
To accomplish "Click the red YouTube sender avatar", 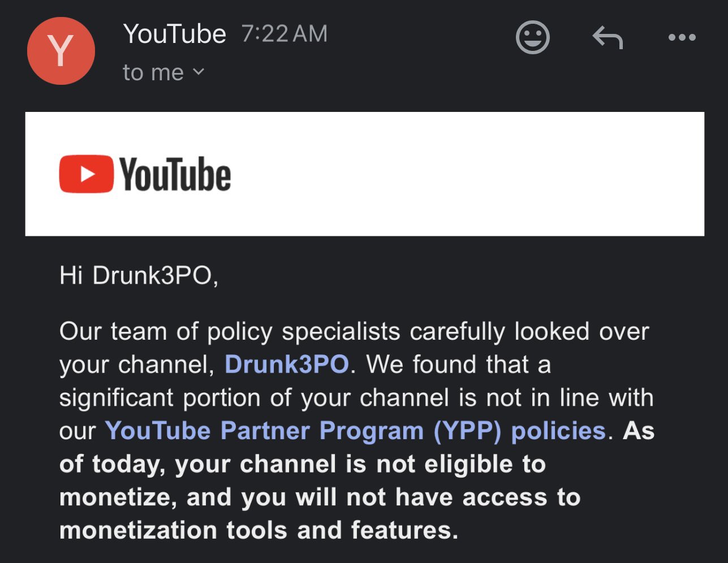I will click(x=61, y=51).
